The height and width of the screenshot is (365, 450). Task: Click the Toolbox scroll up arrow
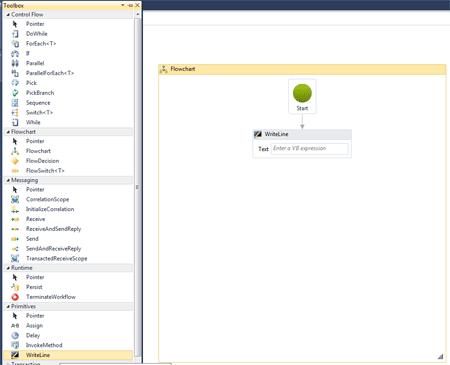click(x=137, y=15)
